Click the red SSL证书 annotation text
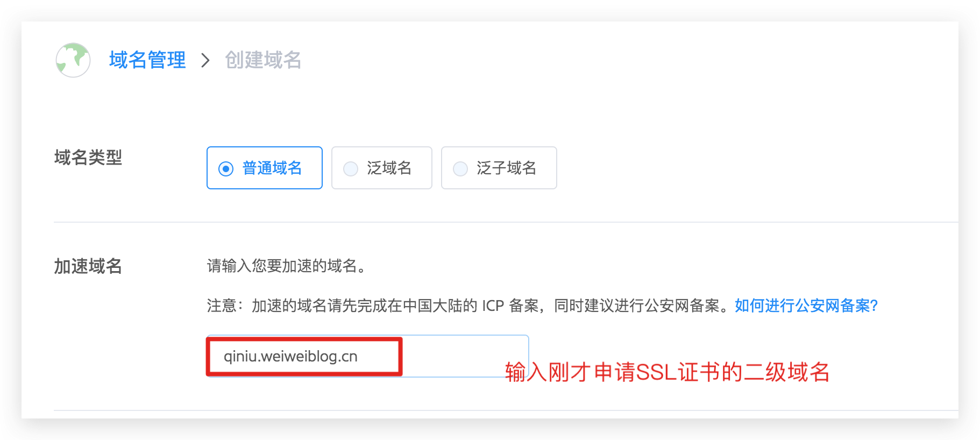980x440 pixels. [667, 372]
